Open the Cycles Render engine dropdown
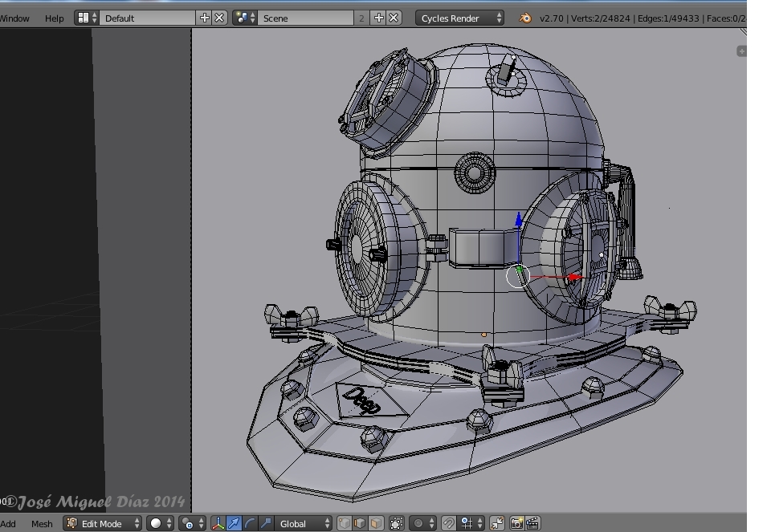This screenshot has width=771, height=532. click(460, 18)
